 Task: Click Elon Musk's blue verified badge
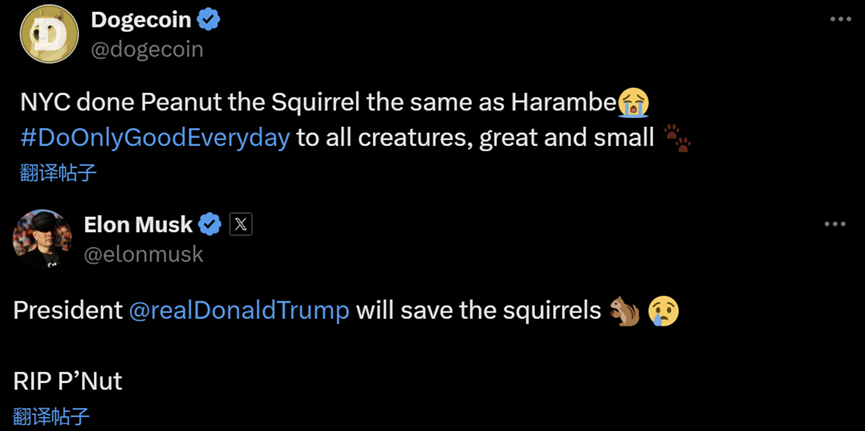point(210,224)
